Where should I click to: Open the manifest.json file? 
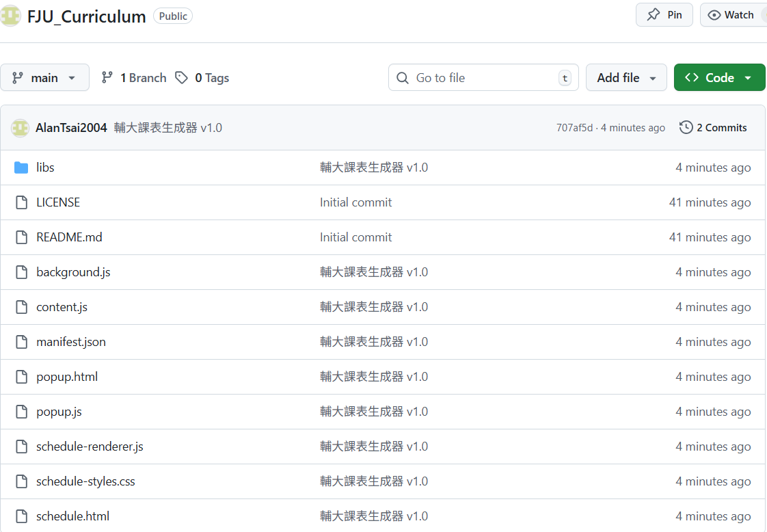71,342
